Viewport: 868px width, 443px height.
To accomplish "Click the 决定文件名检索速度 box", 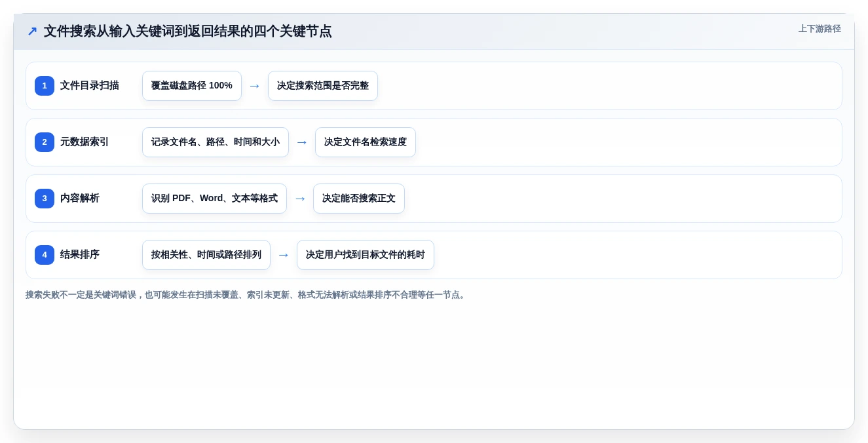I will tap(366, 142).
